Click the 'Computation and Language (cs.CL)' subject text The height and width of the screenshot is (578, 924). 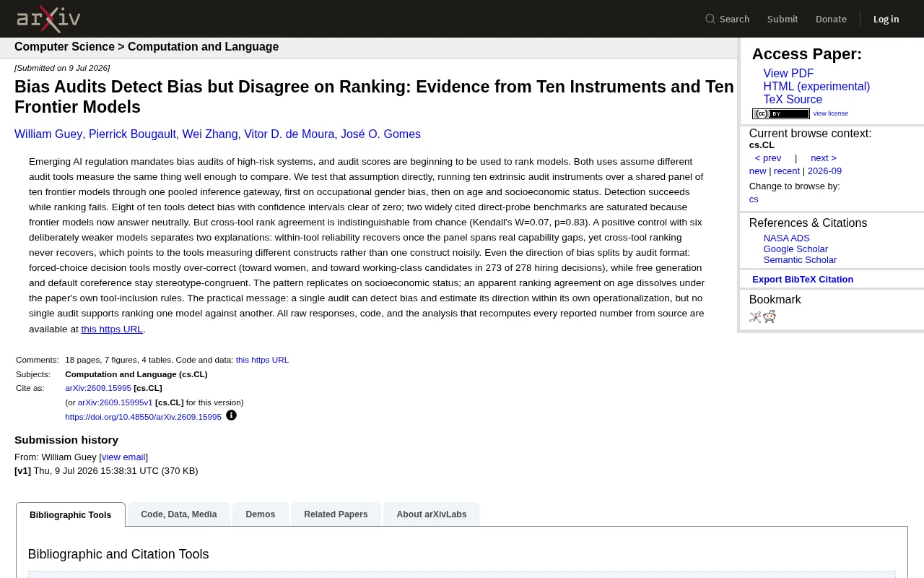pyautogui.click(x=136, y=374)
